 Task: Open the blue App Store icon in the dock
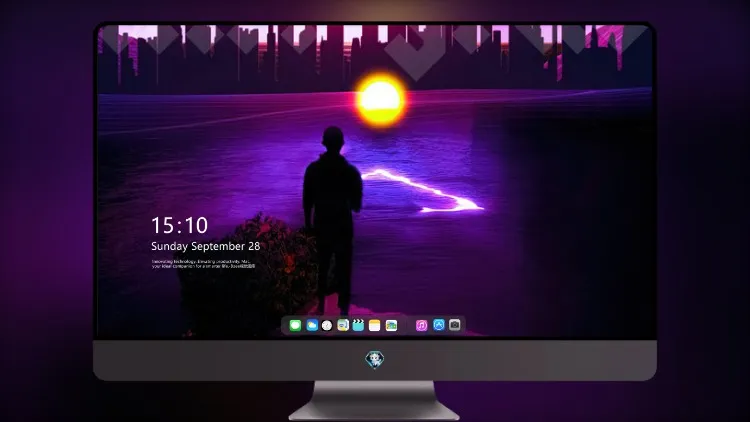tap(439, 325)
